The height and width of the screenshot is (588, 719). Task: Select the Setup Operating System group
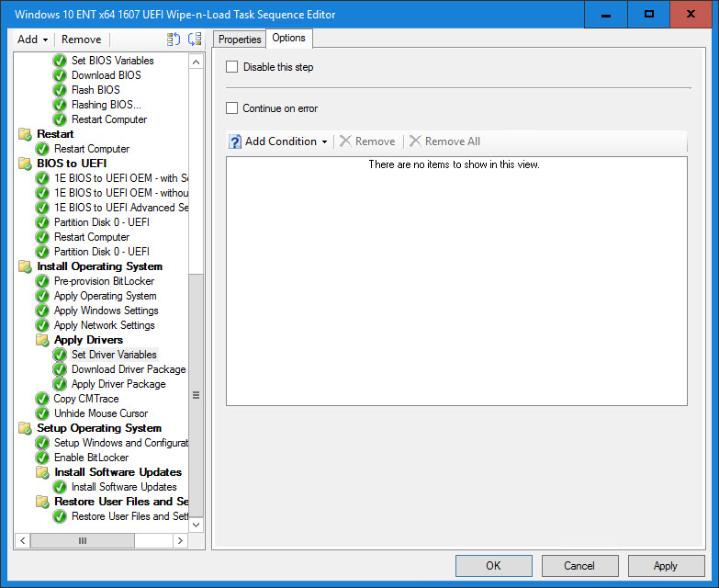pyautogui.click(x=98, y=428)
